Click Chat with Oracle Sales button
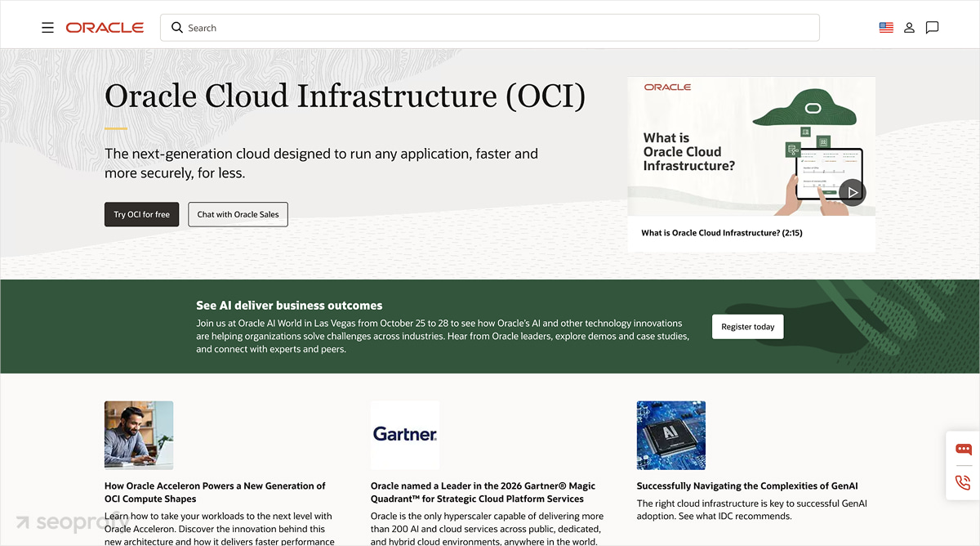The width and height of the screenshot is (980, 546). click(238, 214)
